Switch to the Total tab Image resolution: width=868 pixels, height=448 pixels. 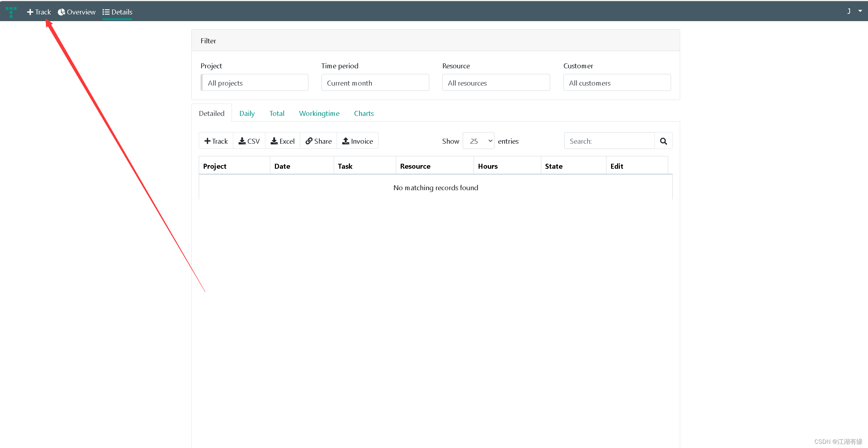(x=277, y=113)
